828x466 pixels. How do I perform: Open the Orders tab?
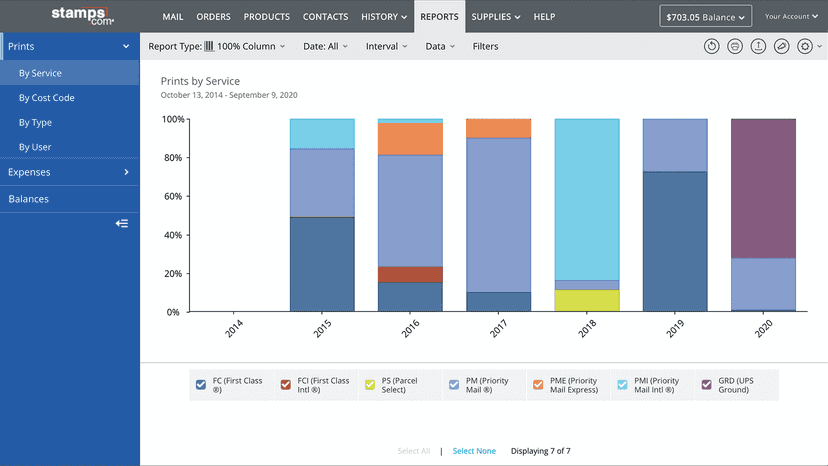pyautogui.click(x=213, y=17)
